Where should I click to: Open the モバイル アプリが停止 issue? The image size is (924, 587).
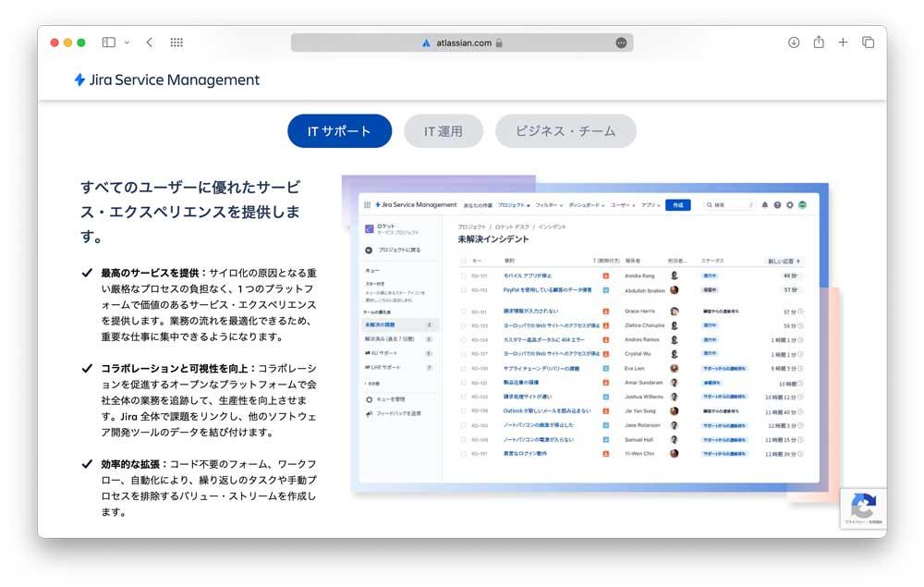[x=528, y=275]
